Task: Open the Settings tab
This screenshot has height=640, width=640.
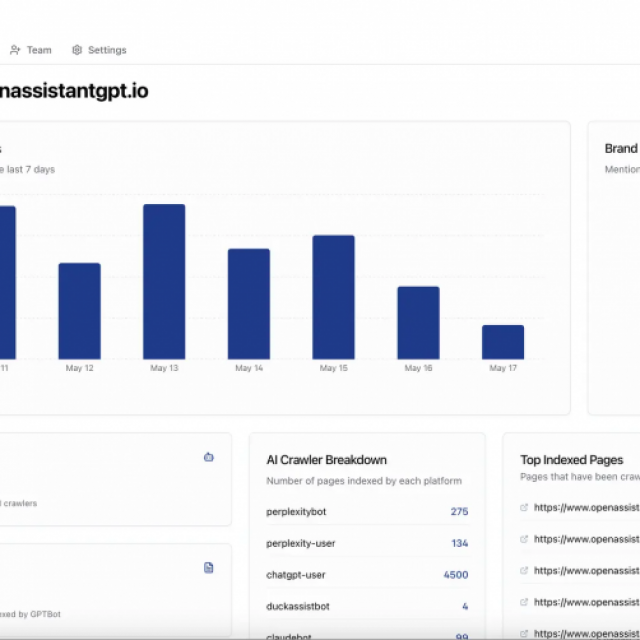Action: click(99, 50)
